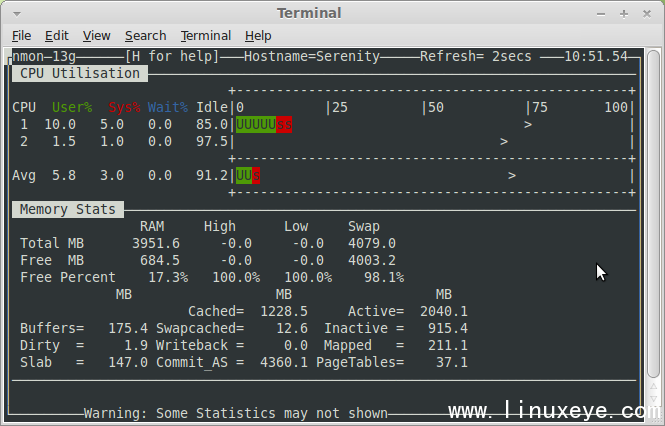The image size is (665, 426).
Task: Click the Slab = 147.0 entry
Action: pyautogui.click(x=84, y=362)
